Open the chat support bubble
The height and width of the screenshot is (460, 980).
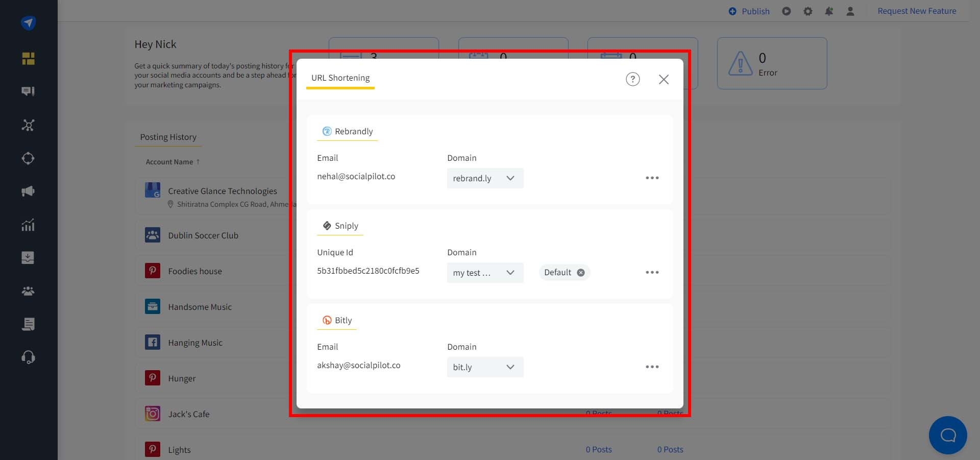point(948,435)
